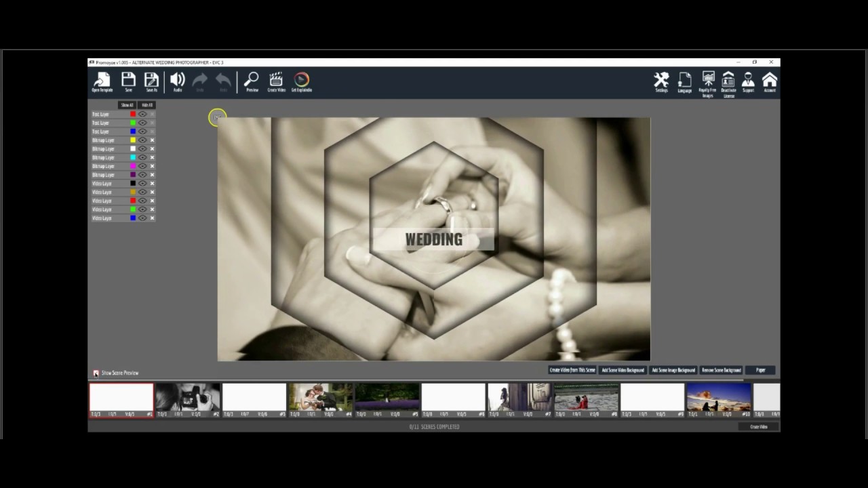The image size is (868, 488).
Task: Open Preview with the magnifier icon
Action: pos(252,81)
